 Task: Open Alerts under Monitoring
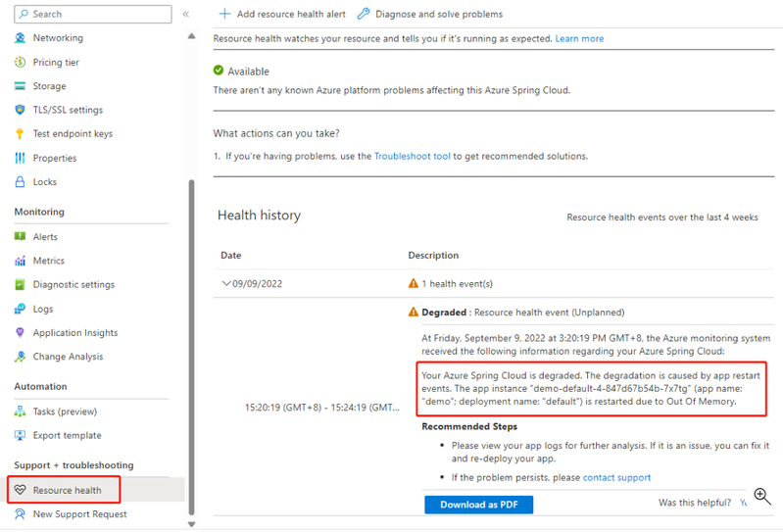[x=45, y=236]
